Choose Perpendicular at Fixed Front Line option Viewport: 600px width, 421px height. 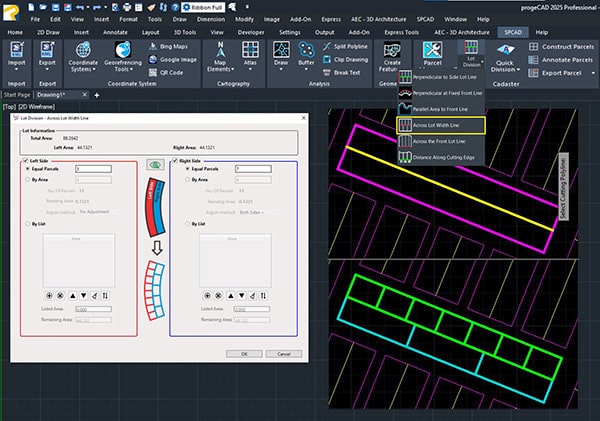(441, 93)
